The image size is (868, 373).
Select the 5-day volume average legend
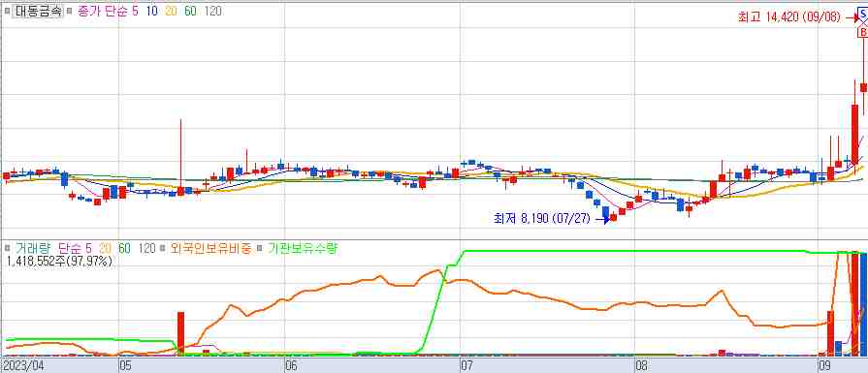(87, 249)
